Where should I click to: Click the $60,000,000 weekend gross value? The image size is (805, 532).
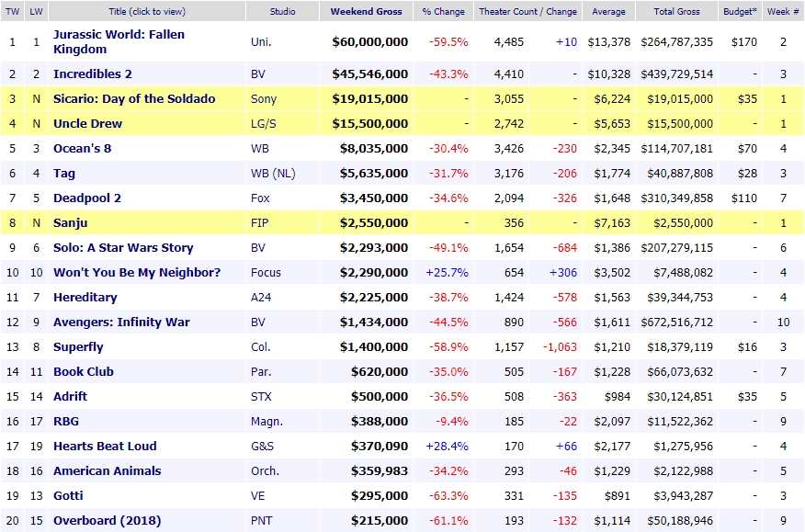(370, 42)
